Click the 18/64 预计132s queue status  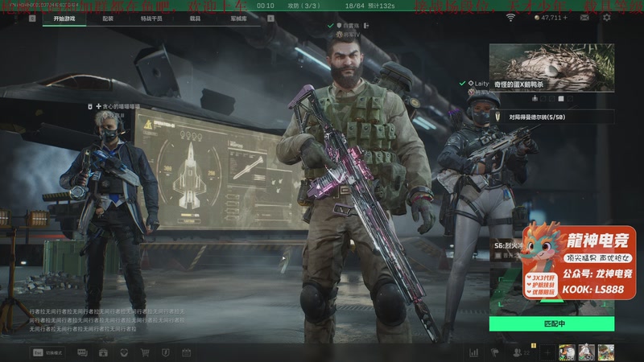[369, 6]
